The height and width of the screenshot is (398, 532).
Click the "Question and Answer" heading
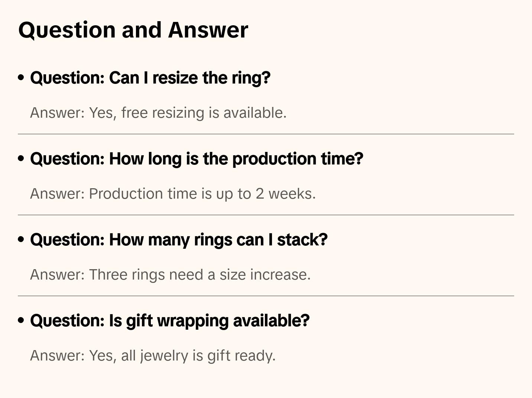(133, 30)
